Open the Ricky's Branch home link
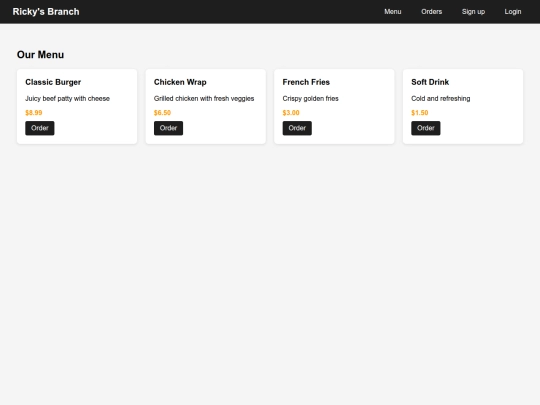540x405 pixels. click(x=46, y=12)
